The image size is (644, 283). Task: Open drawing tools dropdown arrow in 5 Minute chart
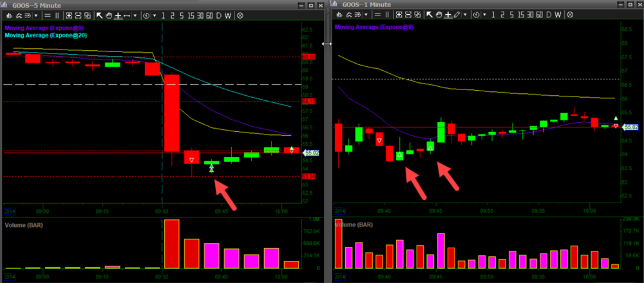135,14
